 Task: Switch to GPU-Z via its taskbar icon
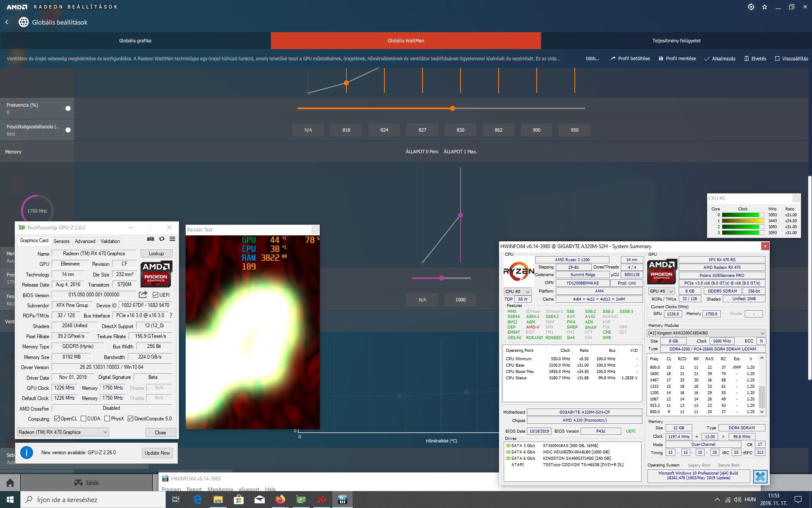tap(301, 500)
